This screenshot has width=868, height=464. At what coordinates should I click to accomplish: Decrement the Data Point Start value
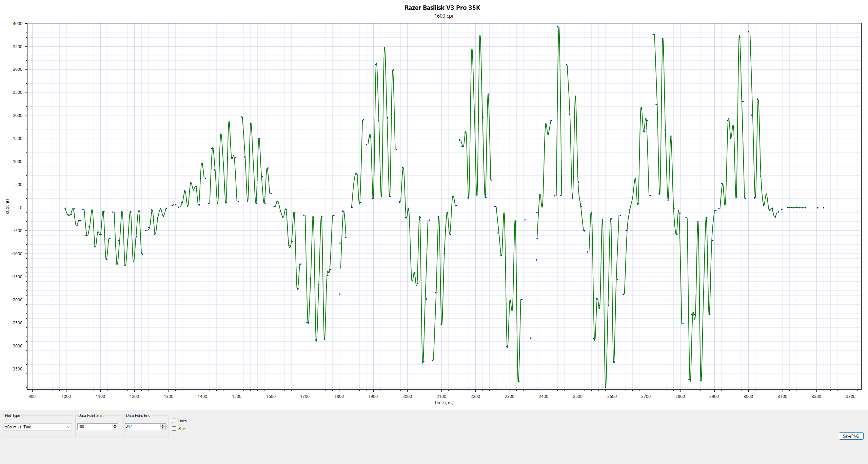click(x=115, y=428)
